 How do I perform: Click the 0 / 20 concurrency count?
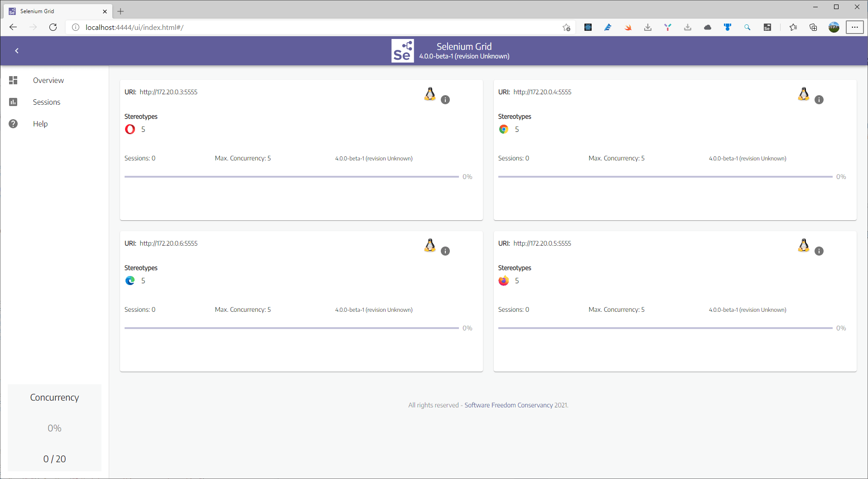click(54, 459)
